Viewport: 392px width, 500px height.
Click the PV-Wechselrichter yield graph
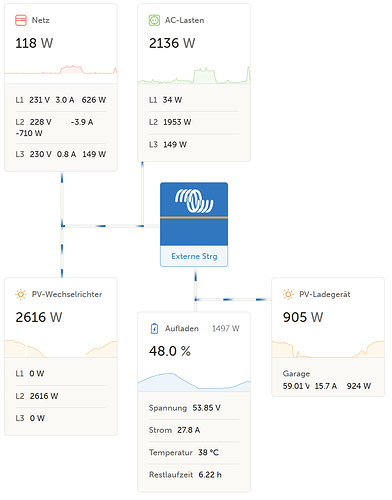click(x=61, y=349)
